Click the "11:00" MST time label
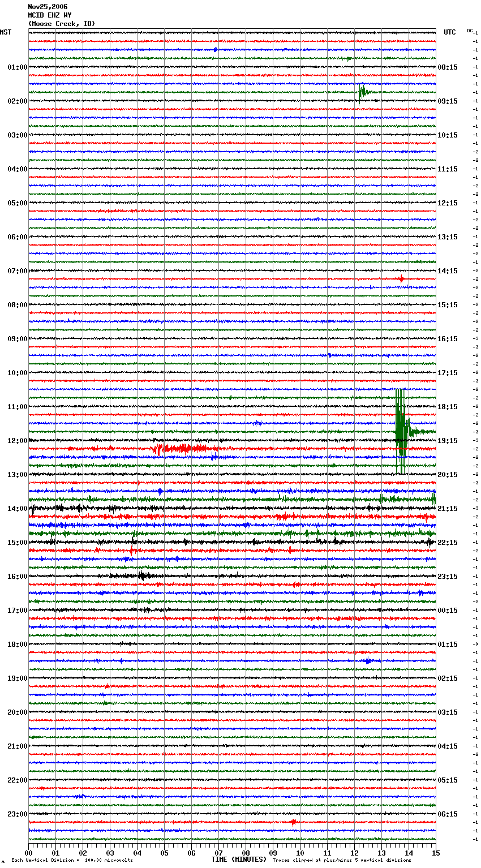 [x=17, y=407]
